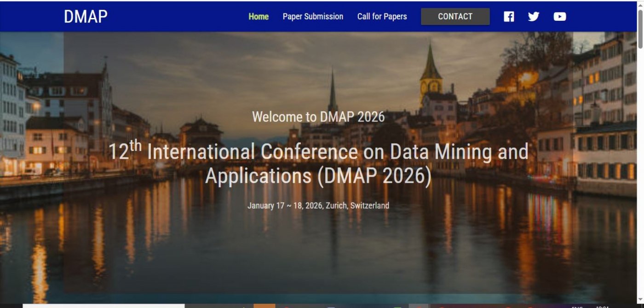Image resolution: width=644 pixels, height=308 pixels.
Task: Click the scrollbar down arrow
Action: tap(640, 300)
